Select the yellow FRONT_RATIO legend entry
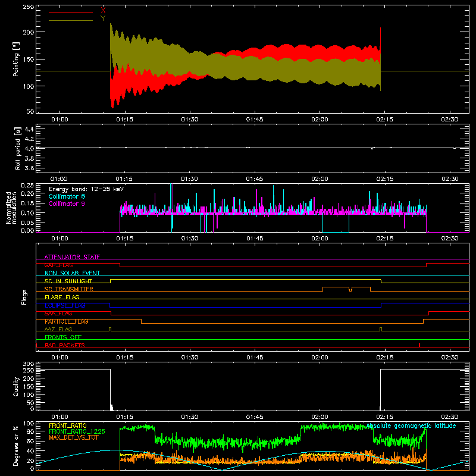This screenshot has height=476, width=476. [68, 425]
